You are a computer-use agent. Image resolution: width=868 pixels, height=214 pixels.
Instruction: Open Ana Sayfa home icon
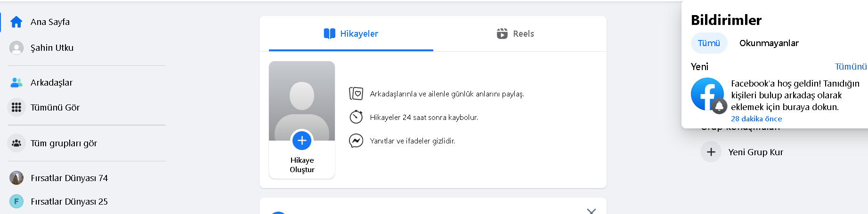click(16, 22)
